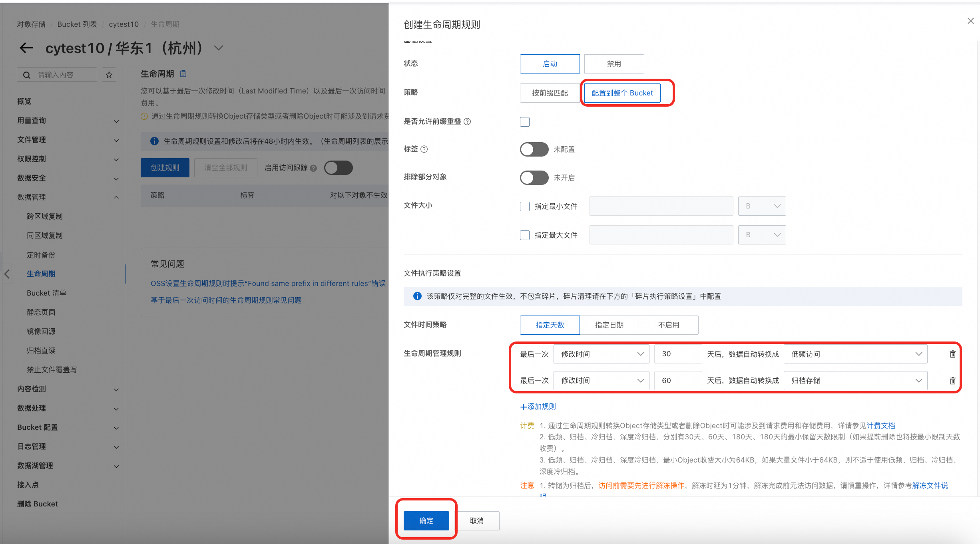Open 修改时间 dropdown in 60-day rule

(x=601, y=381)
